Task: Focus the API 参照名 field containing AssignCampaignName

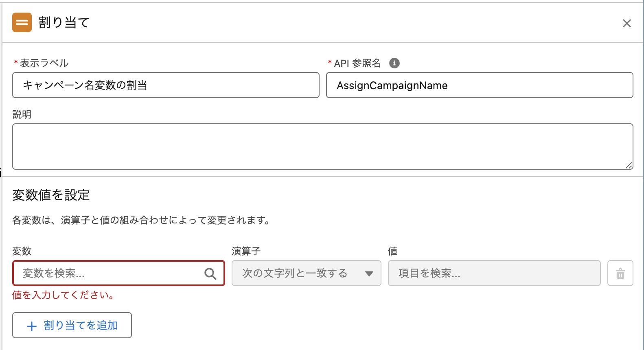Action: (479, 85)
